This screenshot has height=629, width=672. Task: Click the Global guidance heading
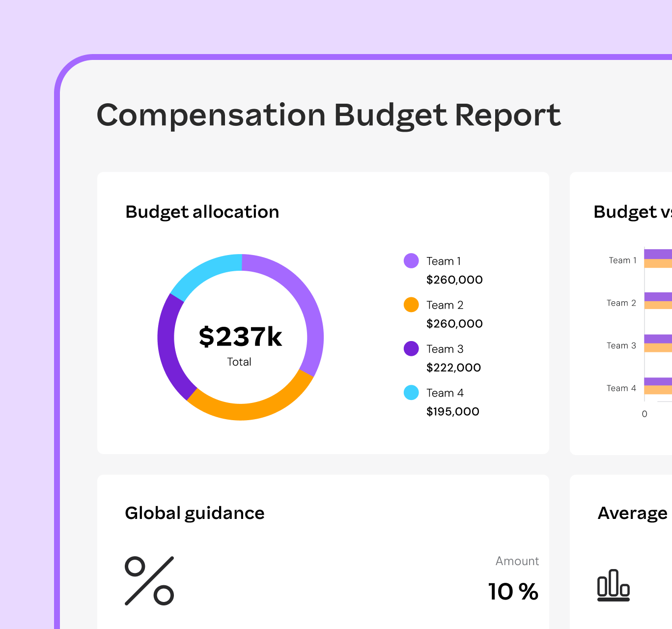point(195,513)
